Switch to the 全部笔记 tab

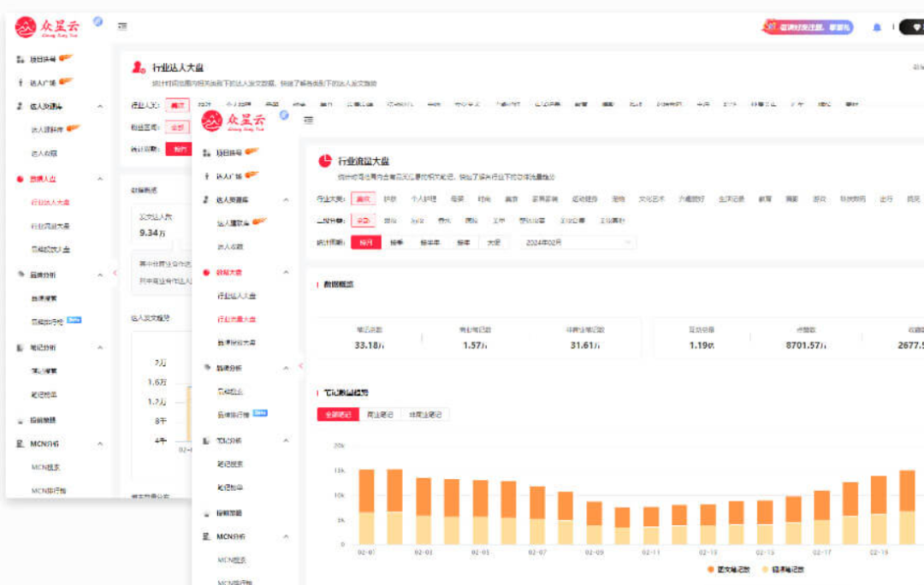point(338,415)
